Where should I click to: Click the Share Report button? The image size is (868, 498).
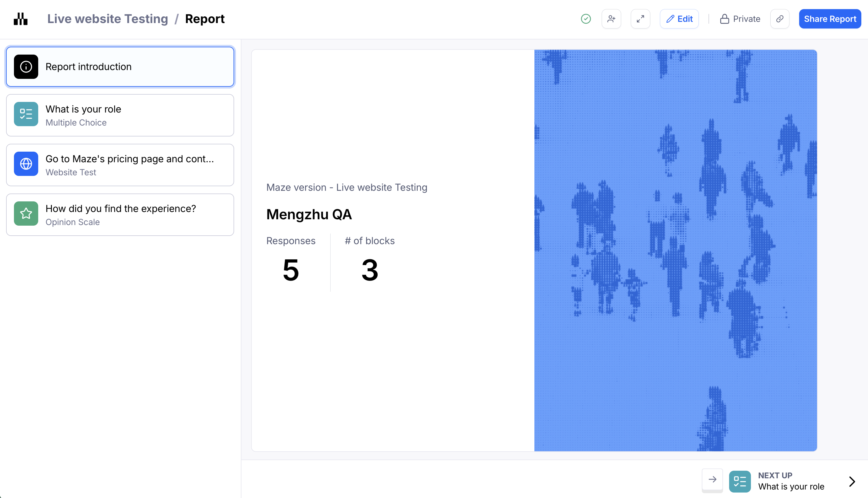click(830, 19)
